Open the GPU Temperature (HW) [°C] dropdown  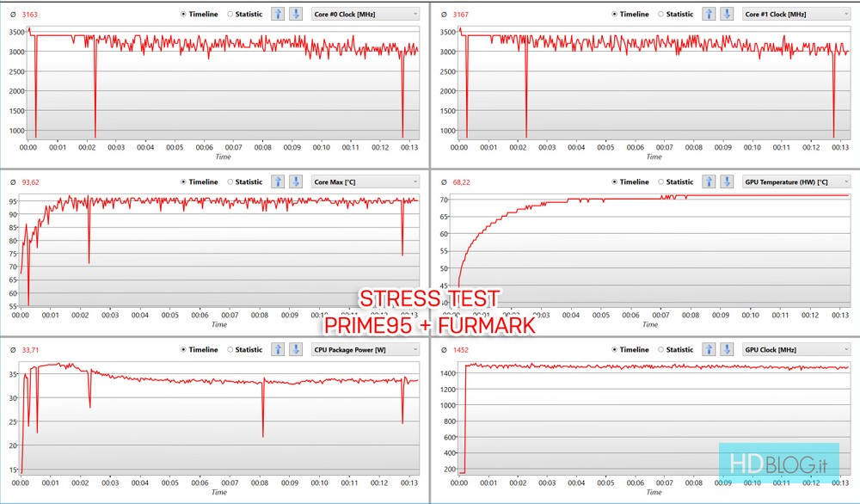tap(796, 182)
